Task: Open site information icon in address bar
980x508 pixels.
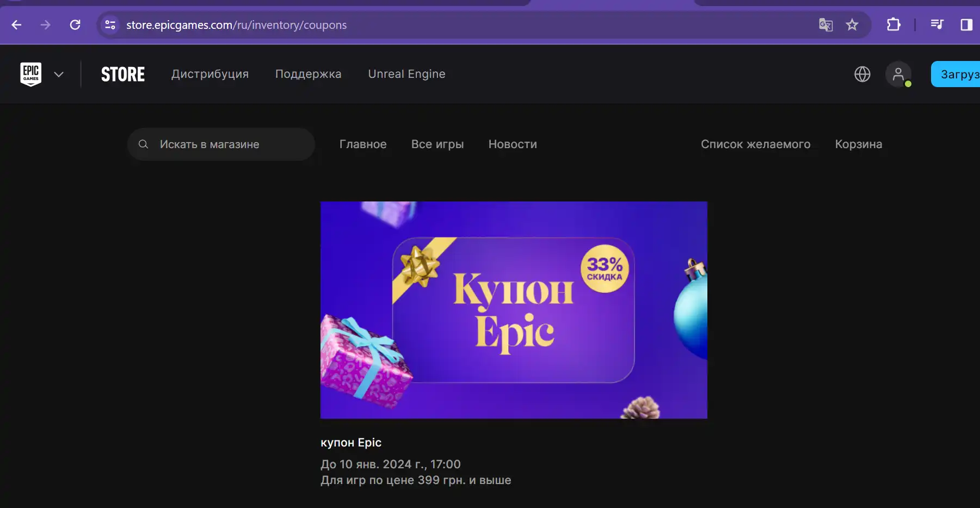Action: (x=110, y=25)
